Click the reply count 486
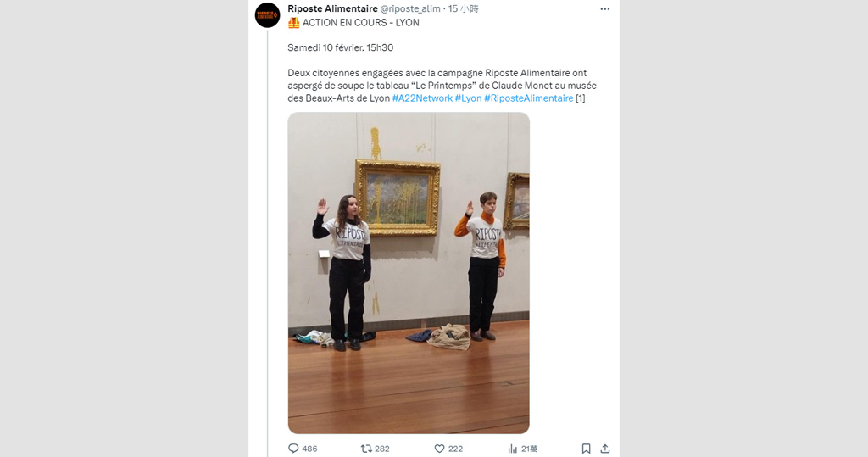 click(310, 449)
